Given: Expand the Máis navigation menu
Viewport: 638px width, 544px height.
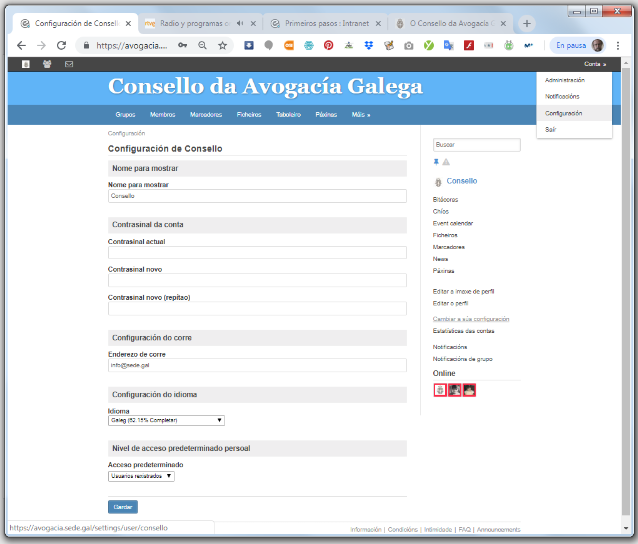Looking at the screenshot, I should (361, 115).
